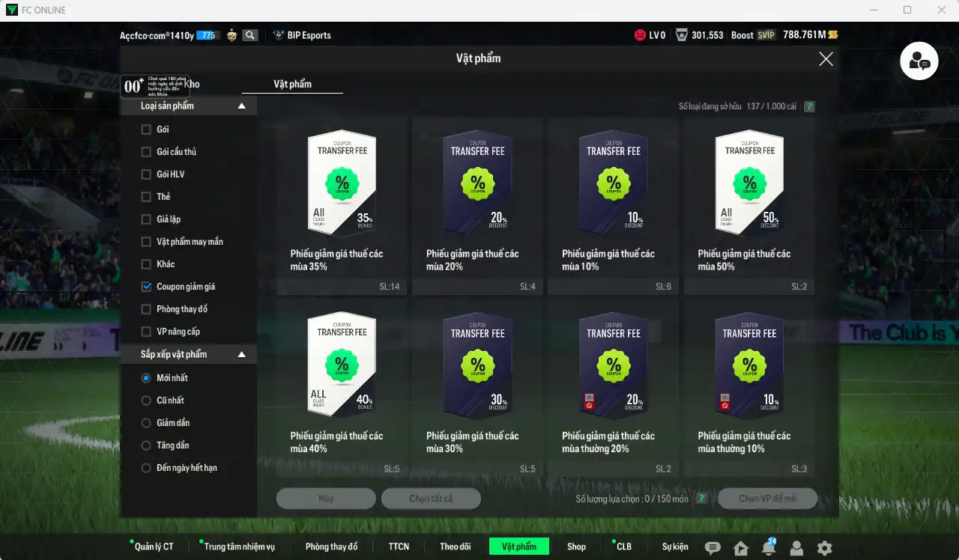Open the profile person icon in bottom bar
The image size is (959, 560).
(796, 547)
